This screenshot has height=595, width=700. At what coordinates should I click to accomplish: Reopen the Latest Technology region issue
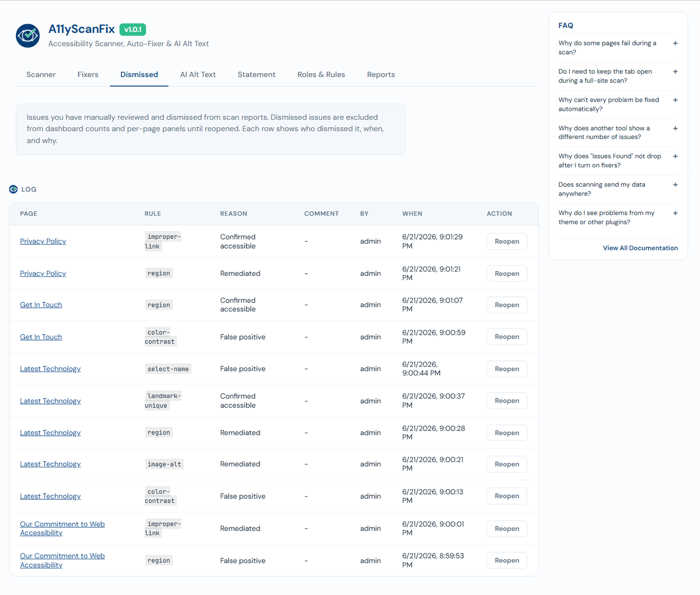(507, 433)
